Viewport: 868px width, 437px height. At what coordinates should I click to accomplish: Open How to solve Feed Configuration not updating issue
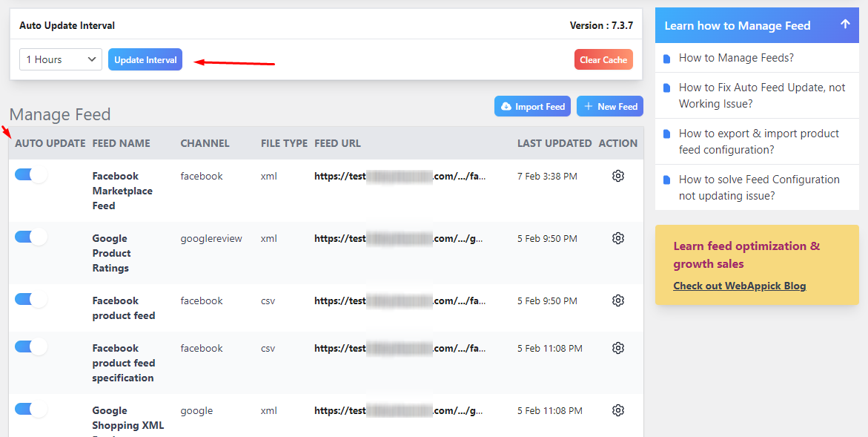[x=759, y=187]
